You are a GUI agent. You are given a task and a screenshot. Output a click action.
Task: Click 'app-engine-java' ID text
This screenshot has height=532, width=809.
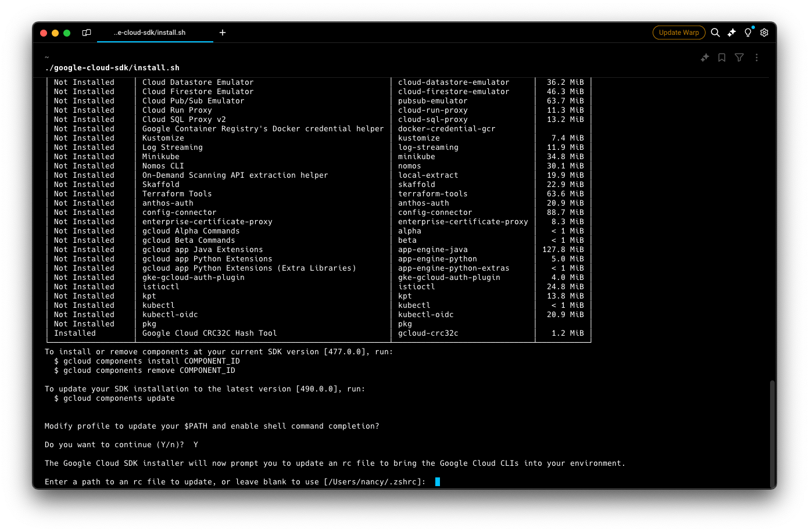pyautogui.click(x=432, y=250)
